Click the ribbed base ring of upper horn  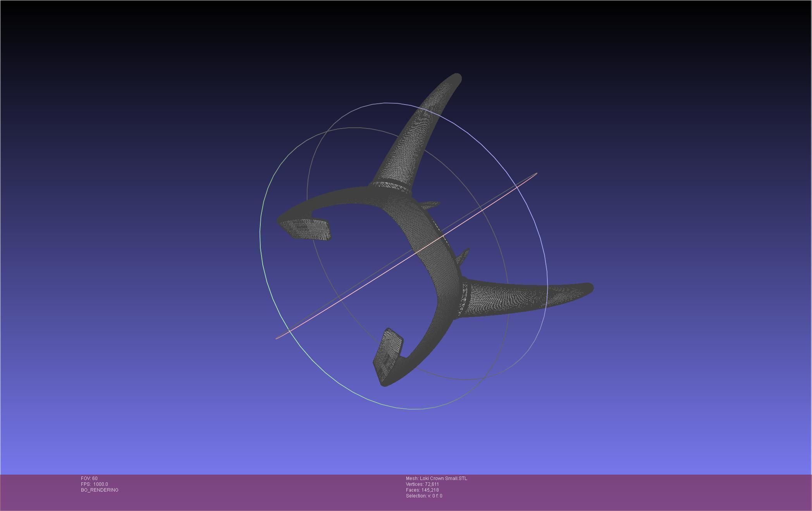[391, 187]
